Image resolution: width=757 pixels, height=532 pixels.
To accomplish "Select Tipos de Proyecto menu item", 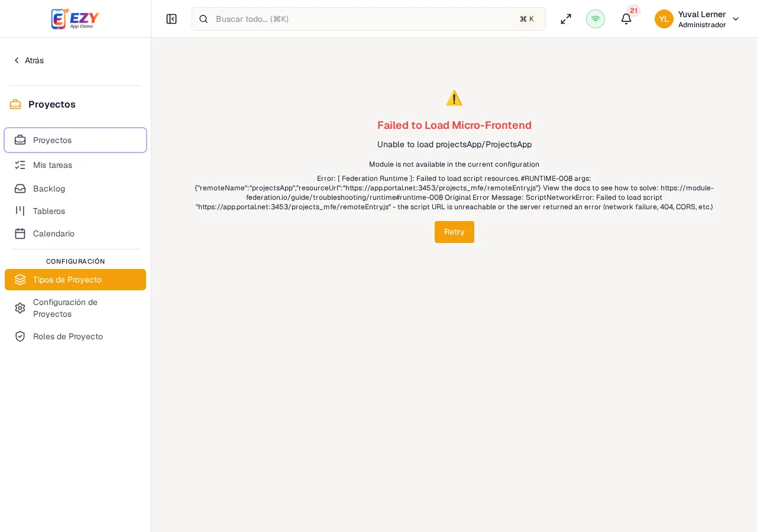I will 75,280.
